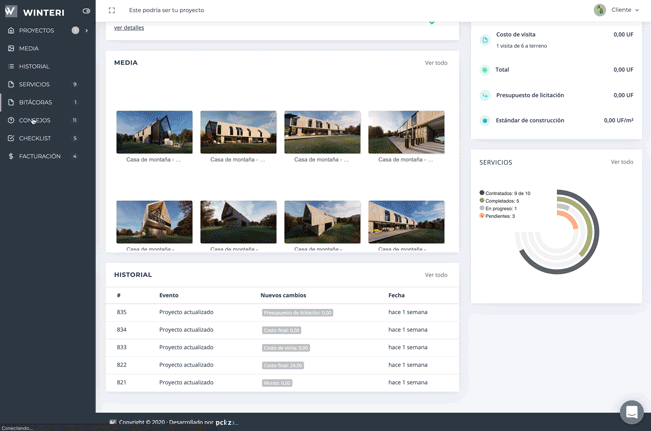Click the 'Costo final: 0,00' badge
This screenshot has height=431, width=651.
pos(281,331)
